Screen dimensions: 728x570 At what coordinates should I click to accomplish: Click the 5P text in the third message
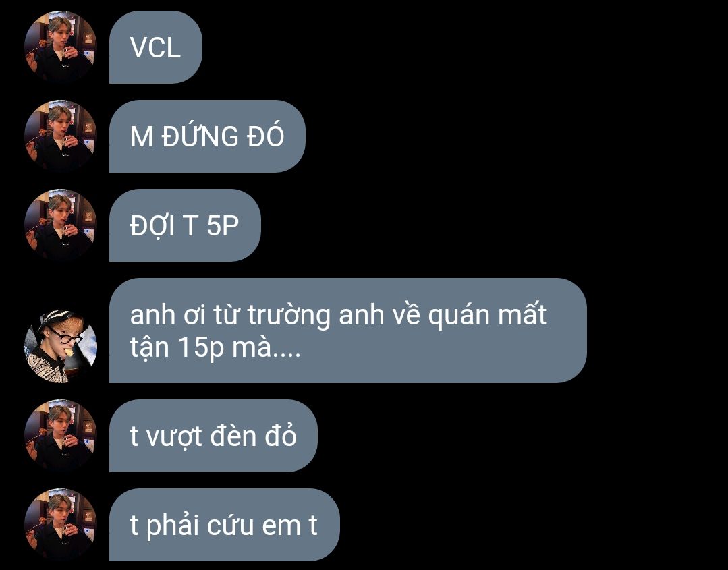pos(223,226)
